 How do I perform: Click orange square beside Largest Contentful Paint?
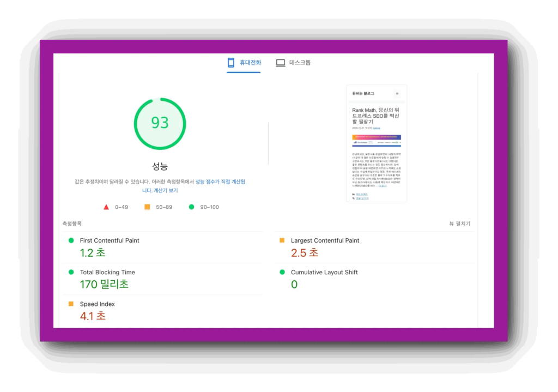[x=282, y=240]
